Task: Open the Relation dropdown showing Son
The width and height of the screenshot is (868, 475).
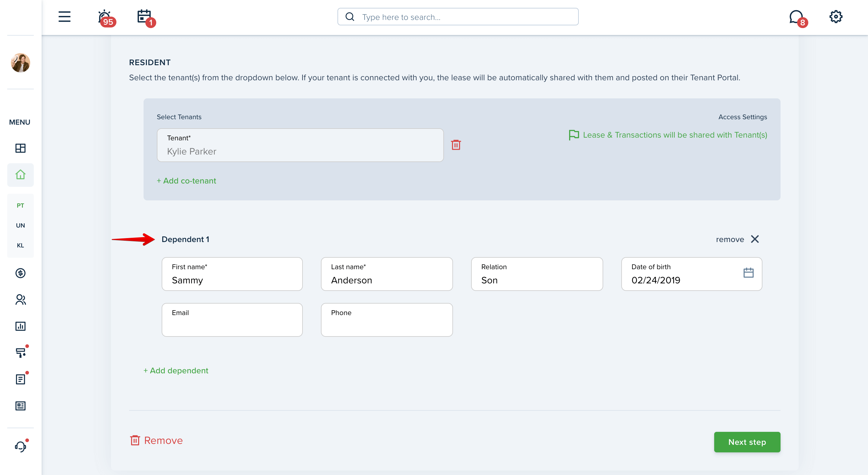Action: pos(537,274)
